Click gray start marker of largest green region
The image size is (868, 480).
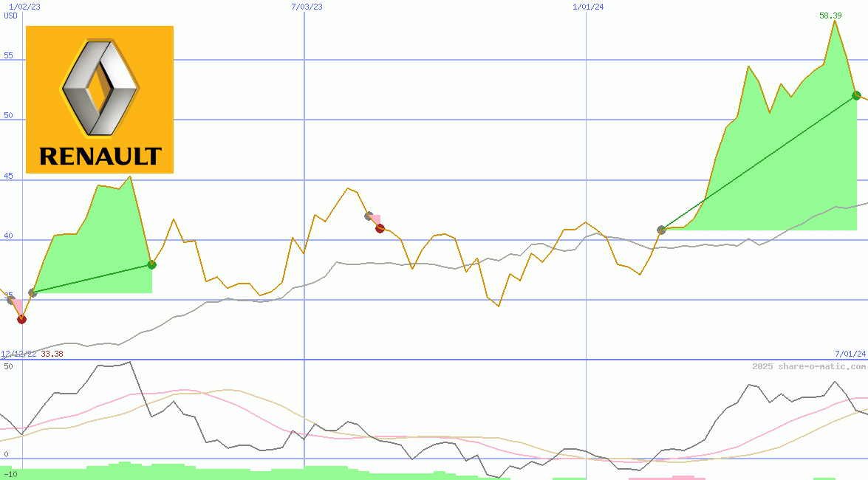(661, 230)
